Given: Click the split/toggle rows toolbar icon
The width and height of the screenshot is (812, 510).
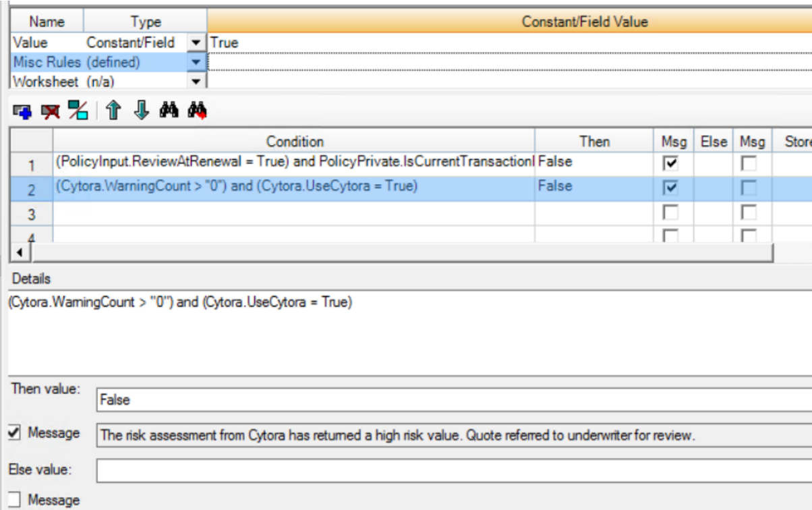Looking at the screenshot, I should point(78,111).
